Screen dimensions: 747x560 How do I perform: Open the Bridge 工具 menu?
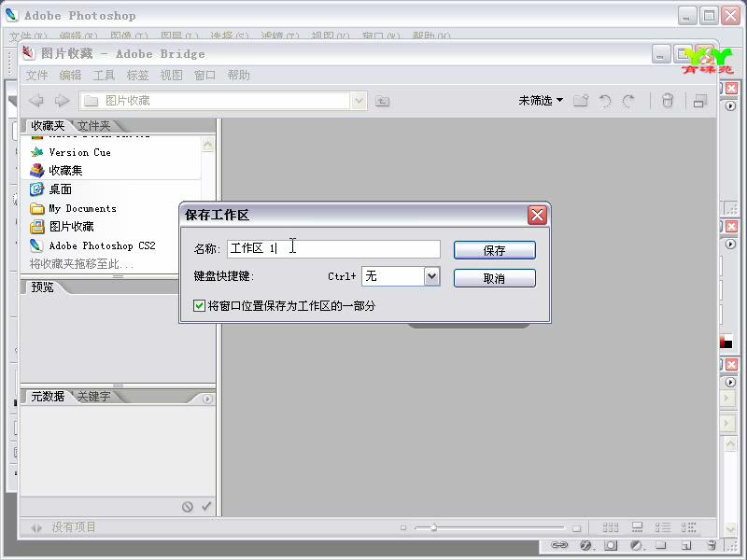point(104,76)
